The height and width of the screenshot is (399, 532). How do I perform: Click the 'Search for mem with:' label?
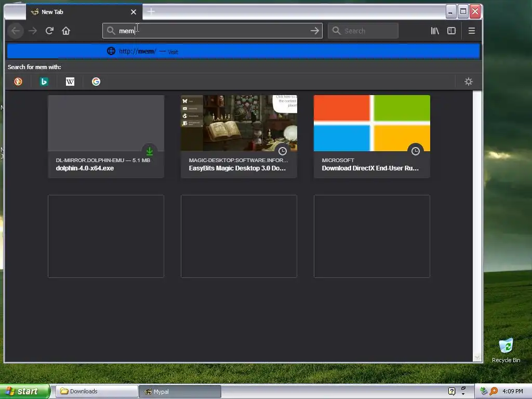(x=34, y=67)
